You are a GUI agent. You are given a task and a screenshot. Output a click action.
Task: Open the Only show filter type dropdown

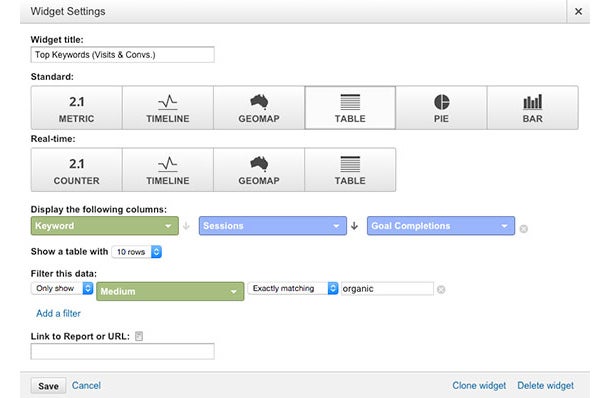[x=62, y=288]
